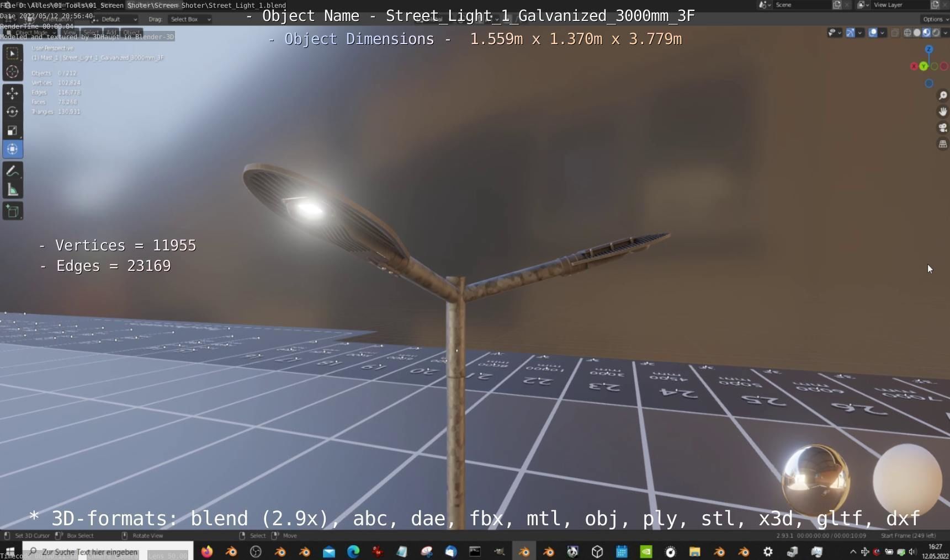Open the Windows Start menu
950x560 pixels.
point(10,551)
